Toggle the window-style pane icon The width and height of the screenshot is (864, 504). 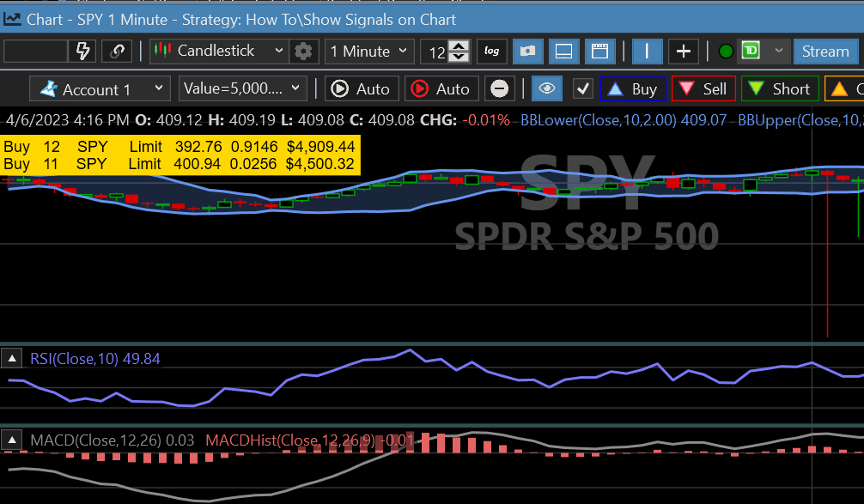[x=599, y=52]
